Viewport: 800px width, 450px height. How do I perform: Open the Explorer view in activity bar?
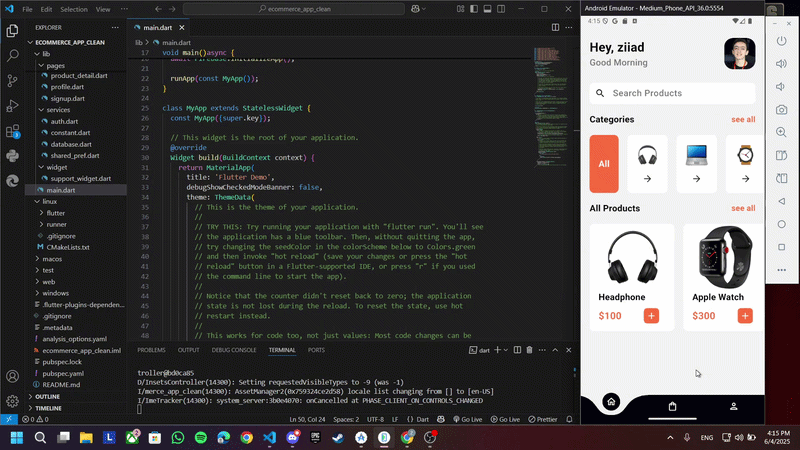[12, 31]
